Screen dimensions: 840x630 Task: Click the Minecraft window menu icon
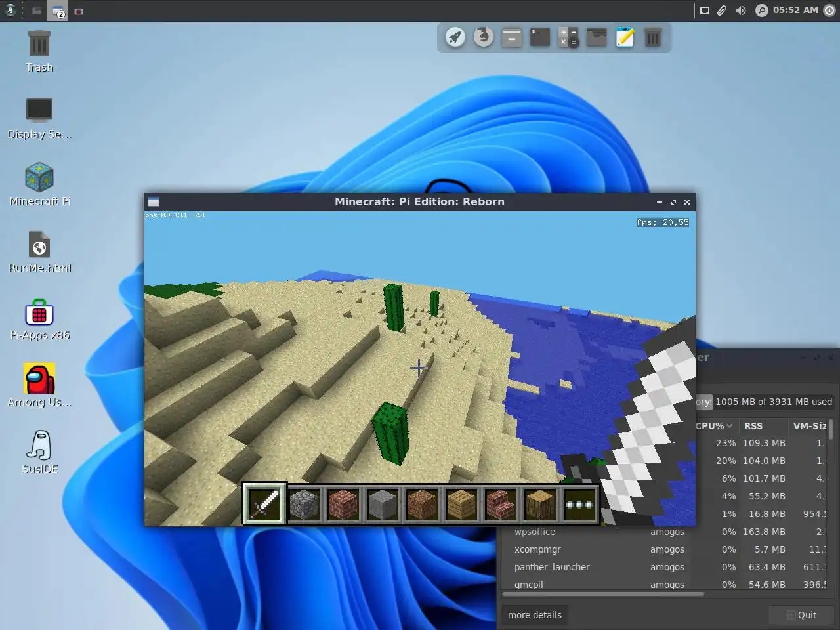pyautogui.click(x=154, y=201)
